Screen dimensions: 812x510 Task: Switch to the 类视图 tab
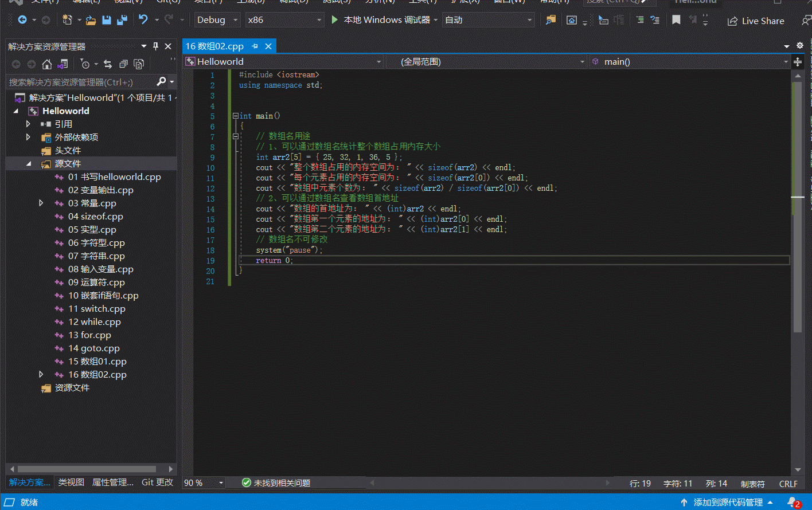click(x=71, y=482)
